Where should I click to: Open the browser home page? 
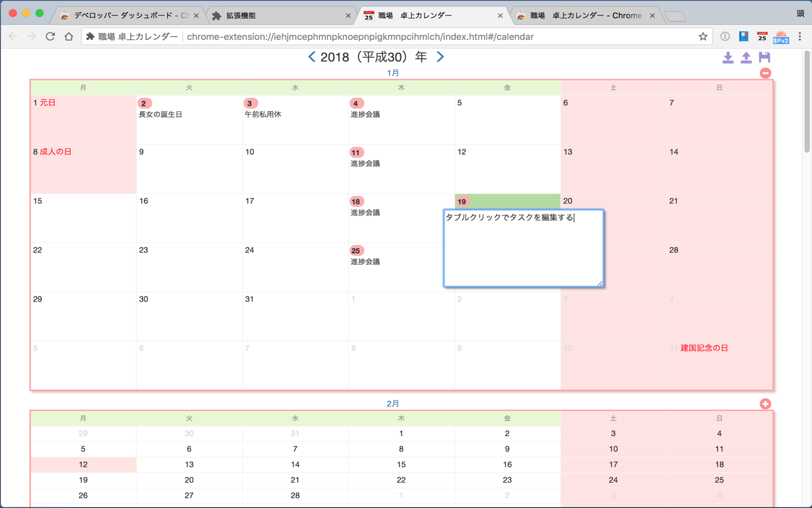tap(69, 37)
